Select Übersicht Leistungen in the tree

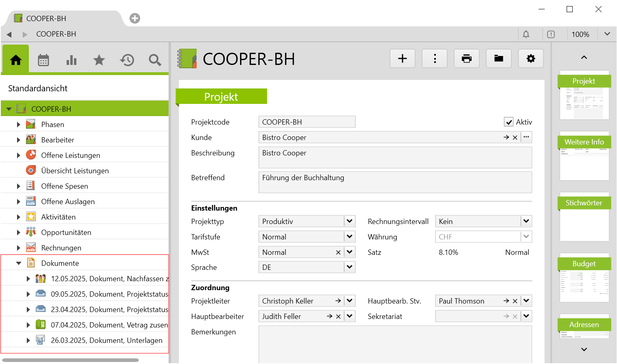tap(75, 171)
